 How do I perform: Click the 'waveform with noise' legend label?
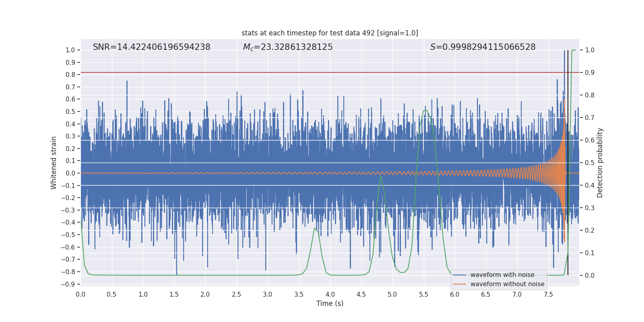(502, 275)
